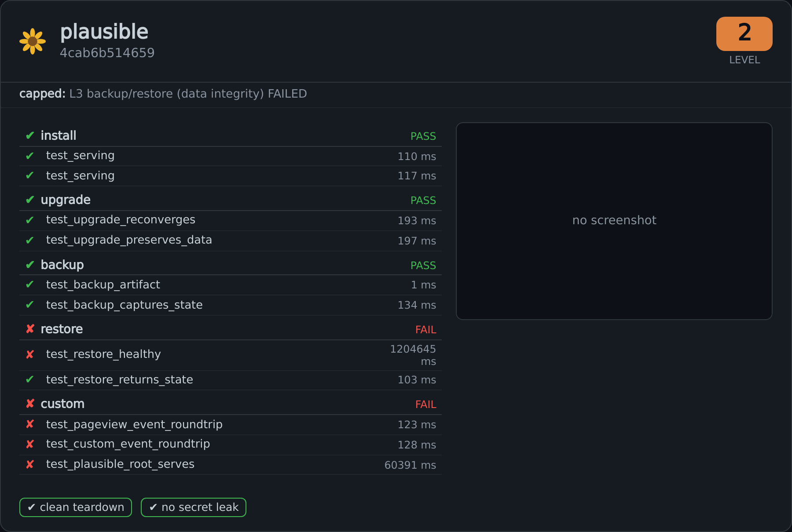Click the 'test_custom_event_roundtrip' test name
This screenshot has height=532, width=792.
(x=128, y=444)
